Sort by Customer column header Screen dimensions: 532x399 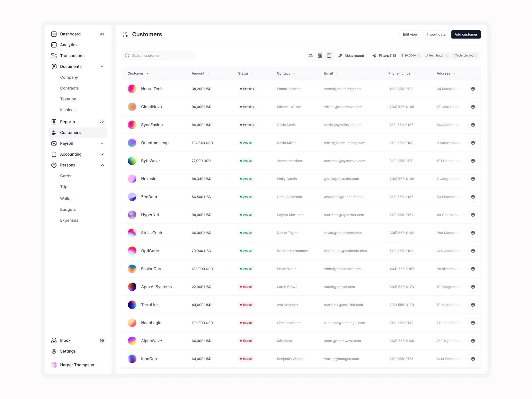(138, 74)
